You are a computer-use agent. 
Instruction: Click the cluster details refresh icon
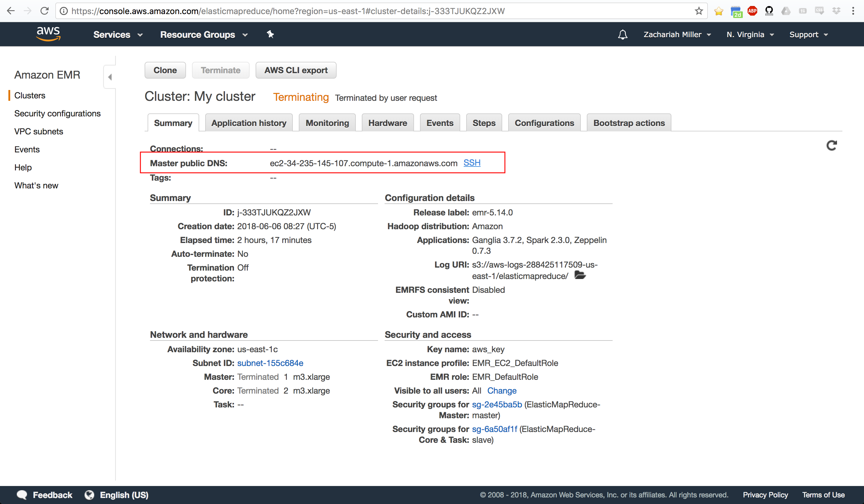[831, 146]
